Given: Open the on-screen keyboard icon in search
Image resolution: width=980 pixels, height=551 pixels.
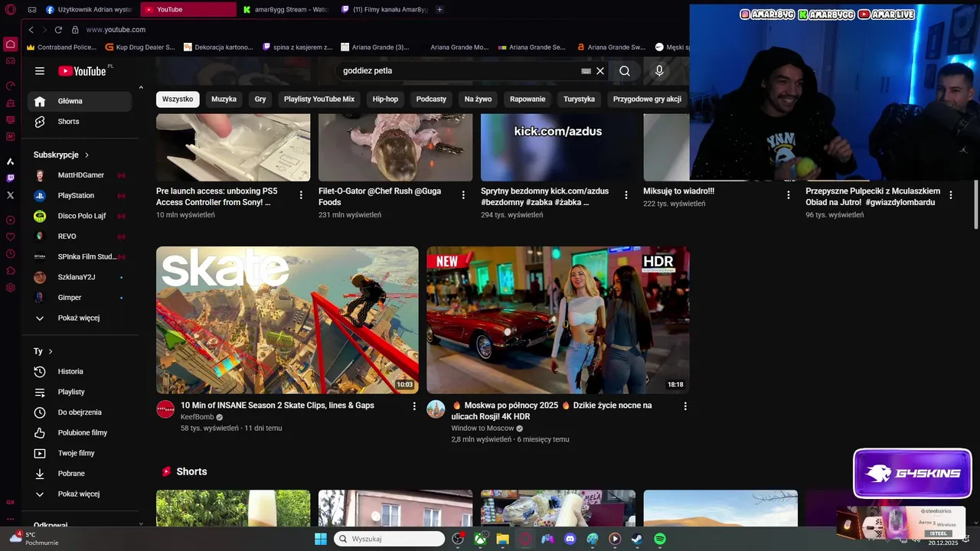Looking at the screenshot, I should pos(586,71).
